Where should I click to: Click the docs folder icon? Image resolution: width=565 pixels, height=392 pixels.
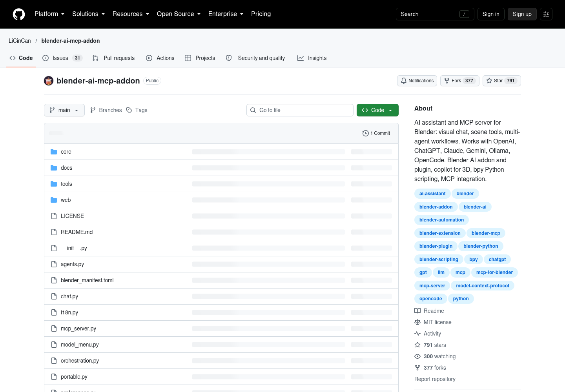54,168
